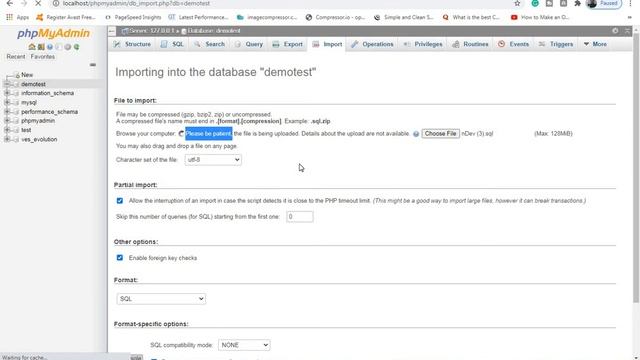
Task: Bookmark this page with the star icon
Action: (x=517, y=4)
